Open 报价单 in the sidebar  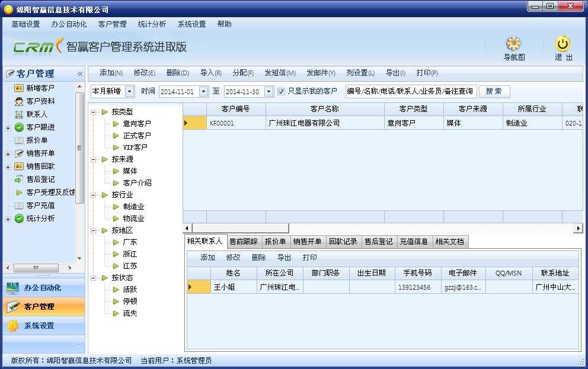pos(37,140)
